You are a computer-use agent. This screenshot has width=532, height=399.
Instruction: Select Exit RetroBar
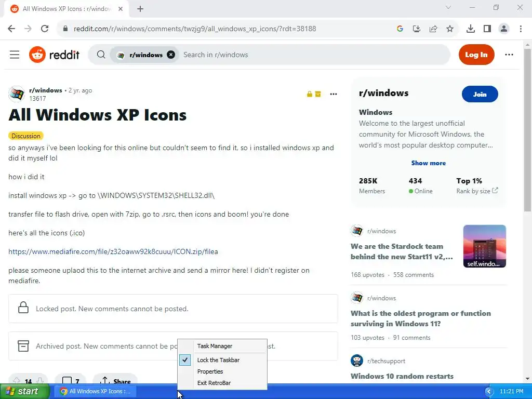click(x=214, y=383)
